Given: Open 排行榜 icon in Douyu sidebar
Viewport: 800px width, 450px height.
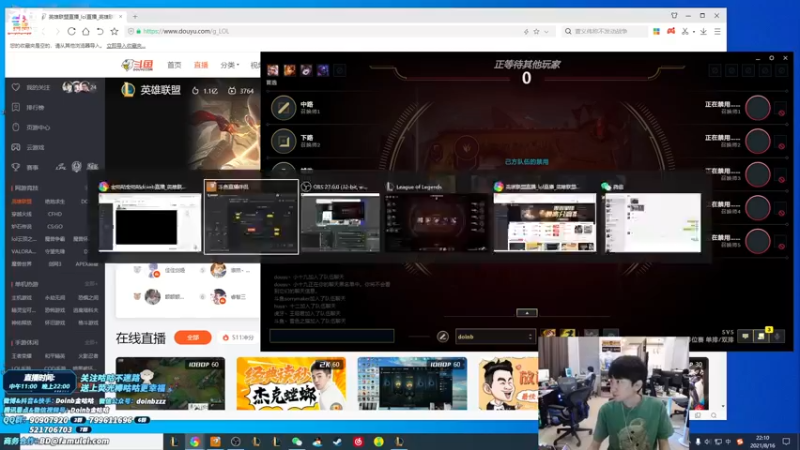Looking at the screenshot, I should tap(16, 107).
